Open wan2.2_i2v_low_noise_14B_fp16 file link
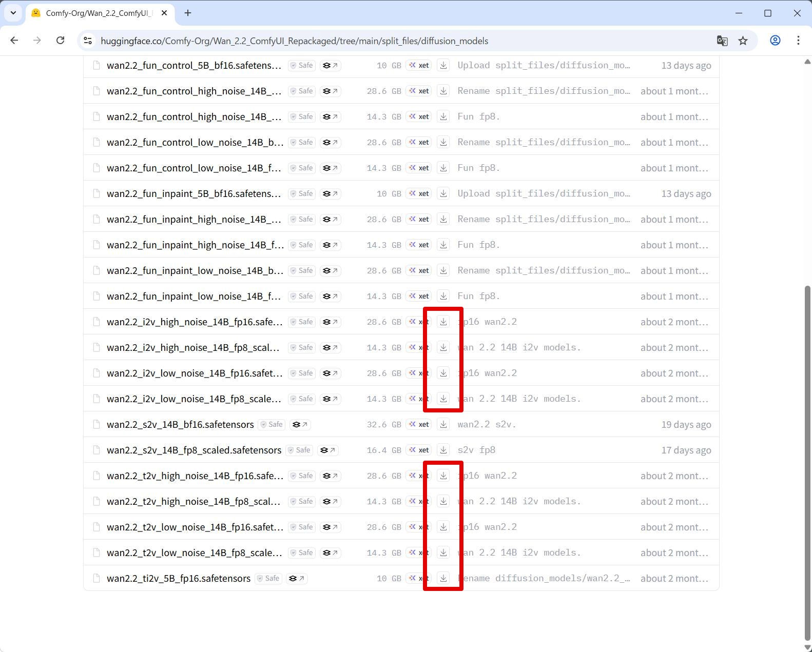The width and height of the screenshot is (812, 652). 195,373
